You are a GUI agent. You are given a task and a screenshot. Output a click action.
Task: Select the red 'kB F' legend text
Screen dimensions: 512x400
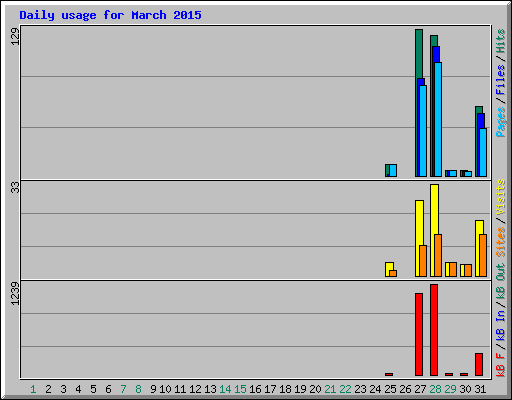point(501,365)
